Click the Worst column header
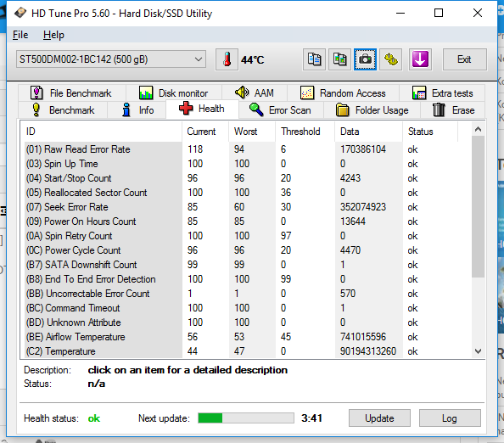The width and height of the screenshot is (504, 443). 252,132
